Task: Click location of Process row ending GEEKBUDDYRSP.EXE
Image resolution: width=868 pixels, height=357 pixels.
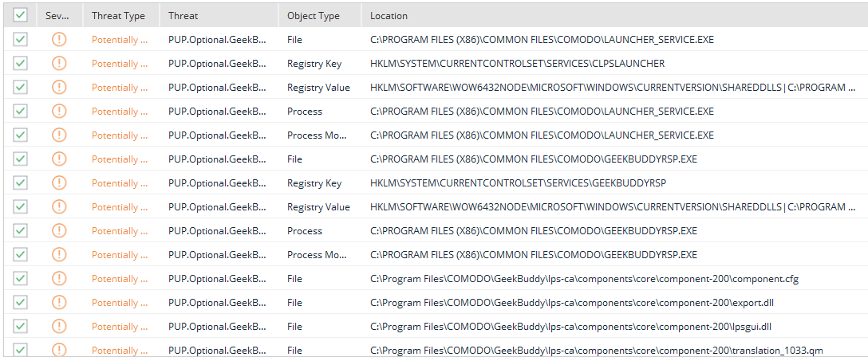Action: pyautogui.click(x=534, y=230)
